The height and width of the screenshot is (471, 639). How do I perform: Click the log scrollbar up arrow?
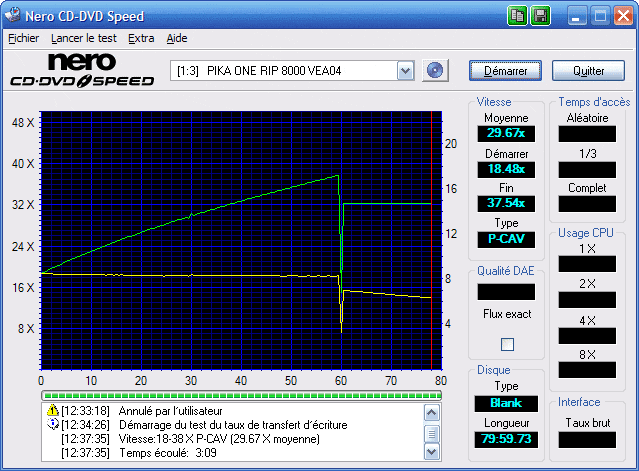click(x=432, y=413)
